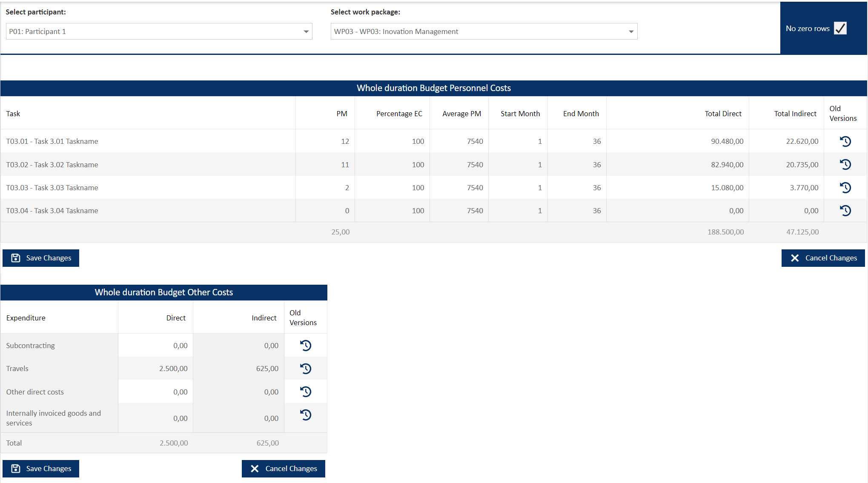
Task: Cancel changes to Personnel Costs table
Action: pyautogui.click(x=823, y=258)
